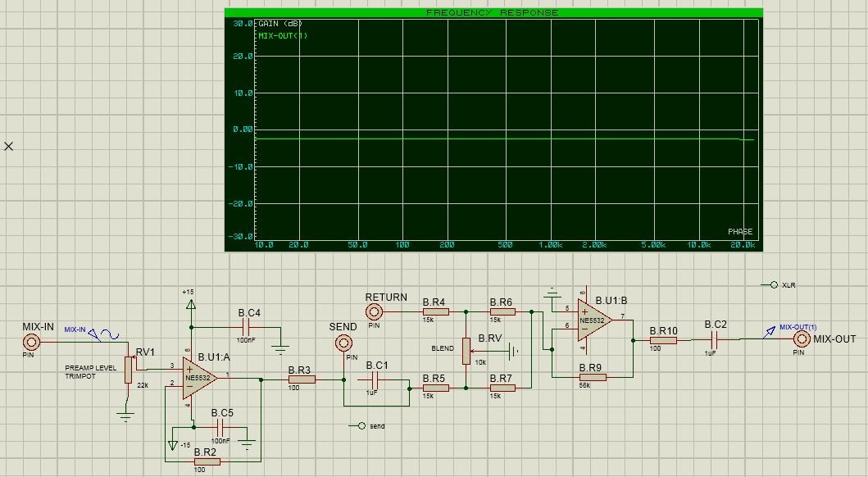Select the B.R10 output resistor
Image resolution: width=868 pixels, height=477 pixels.
(663, 340)
